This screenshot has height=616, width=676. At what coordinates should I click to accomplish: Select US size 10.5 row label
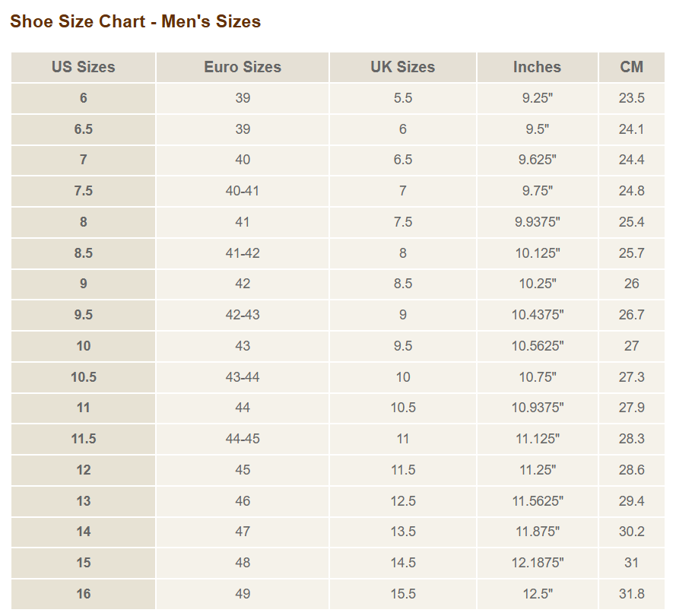pyautogui.click(x=84, y=377)
